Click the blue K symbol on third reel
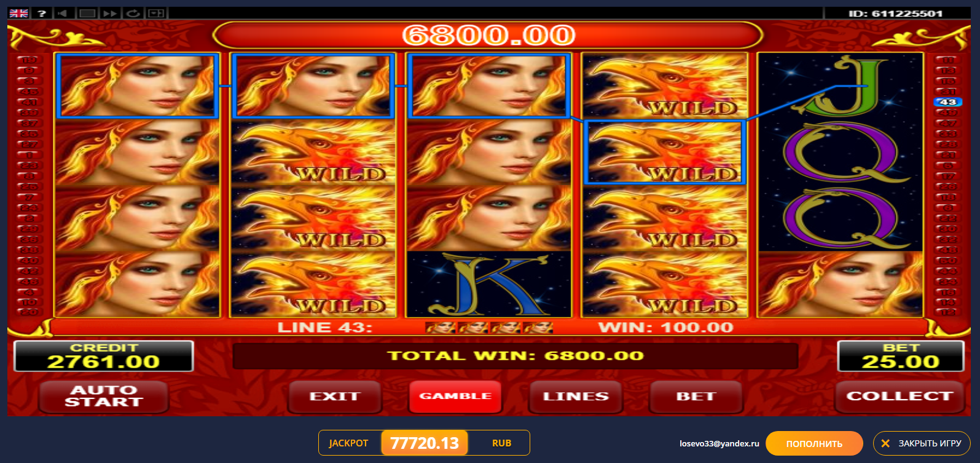 click(489, 284)
